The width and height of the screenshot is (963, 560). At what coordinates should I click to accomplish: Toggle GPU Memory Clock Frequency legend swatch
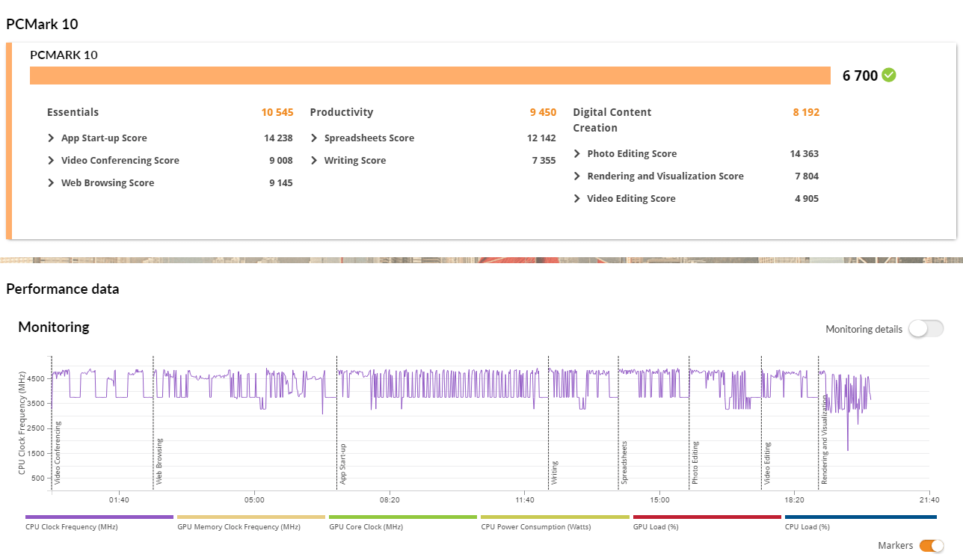pos(251,517)
